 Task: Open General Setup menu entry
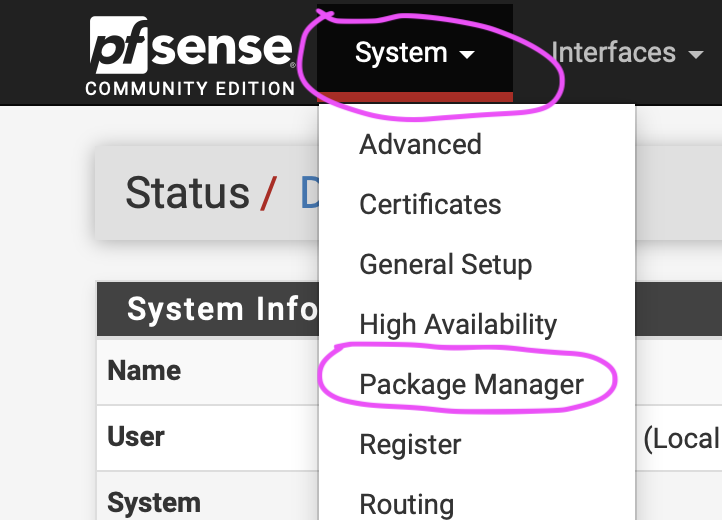(x=445, y=264)
